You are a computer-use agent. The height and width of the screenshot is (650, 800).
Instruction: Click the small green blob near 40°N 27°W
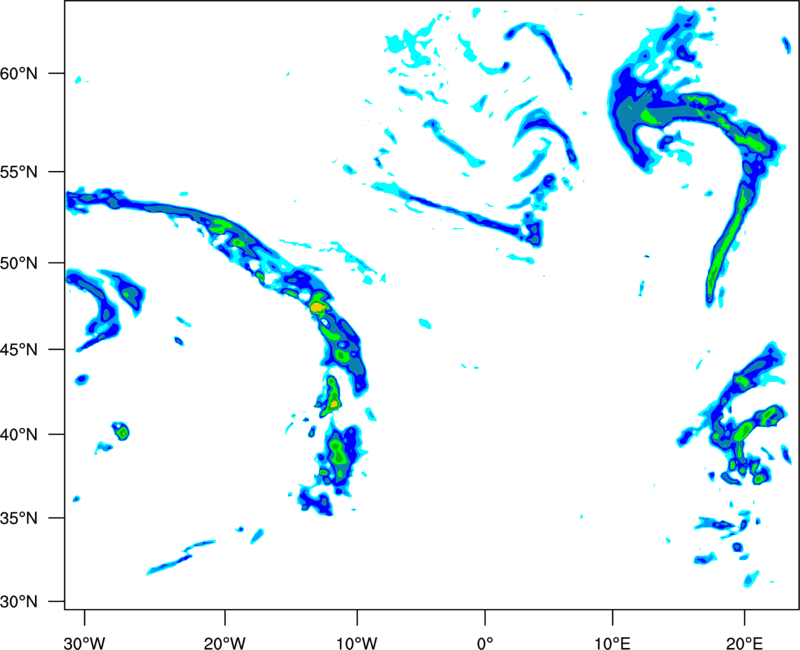122,433
